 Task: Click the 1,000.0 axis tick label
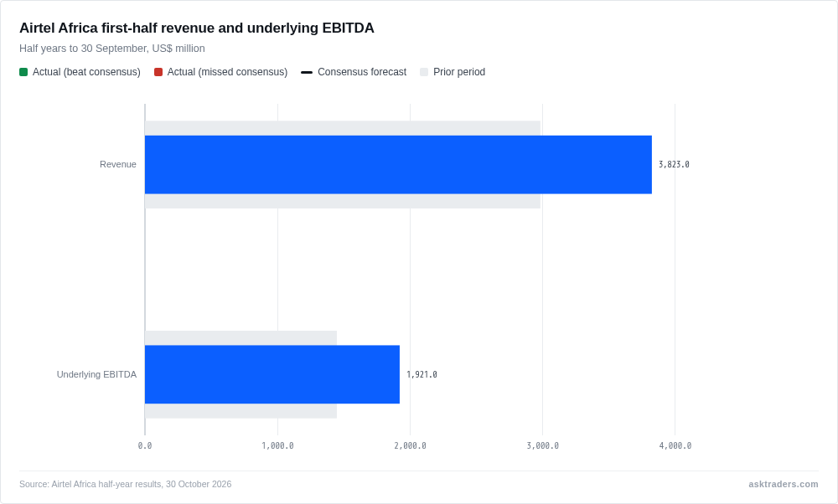pyautogui.click(x=277, y=445)
